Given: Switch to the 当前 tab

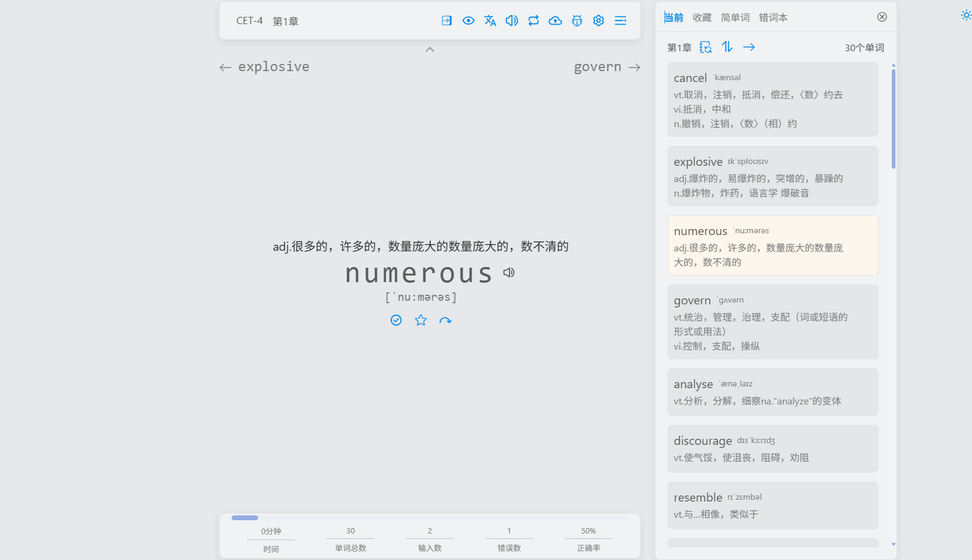Looking at the screenshot, I should [x=674, y=17].
